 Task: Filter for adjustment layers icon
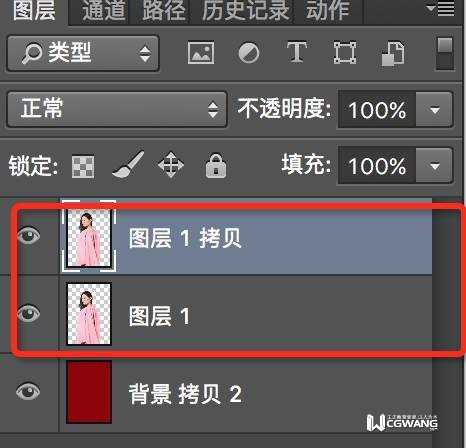pyautogui.click(x=249, y=52)
